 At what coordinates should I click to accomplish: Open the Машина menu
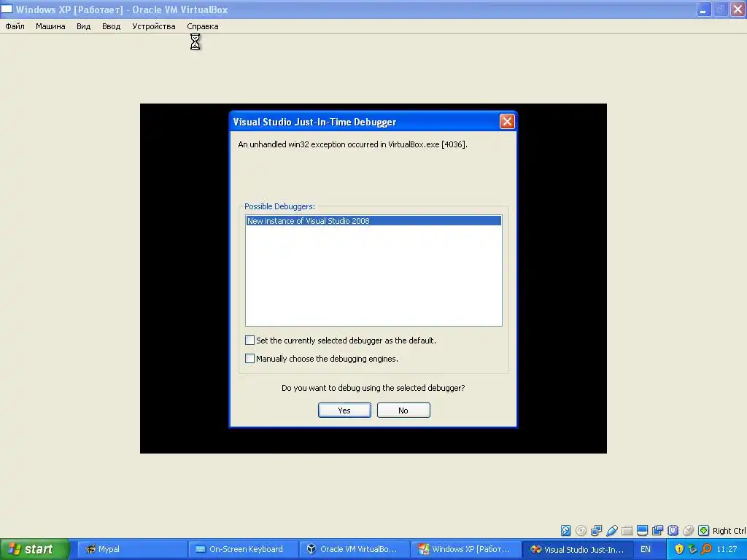point(50,26)
